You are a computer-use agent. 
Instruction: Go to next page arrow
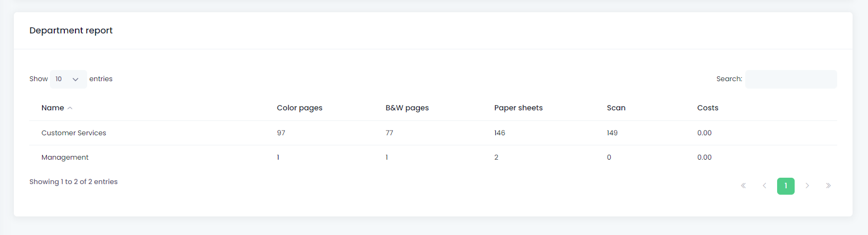(x=807, y=186)
